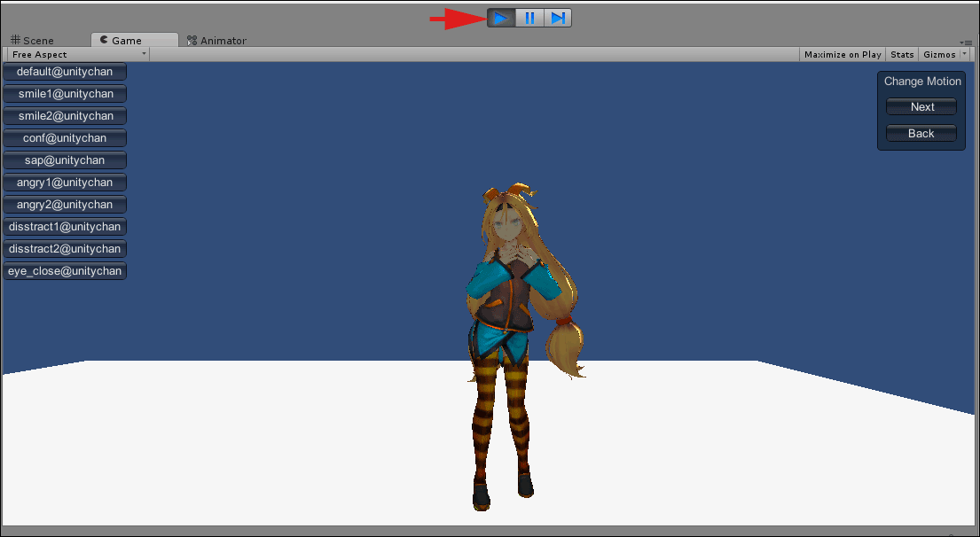The width and height of the screenshot is (980, 537).
Task: Click the Step frame button
Action: [558, 18]
